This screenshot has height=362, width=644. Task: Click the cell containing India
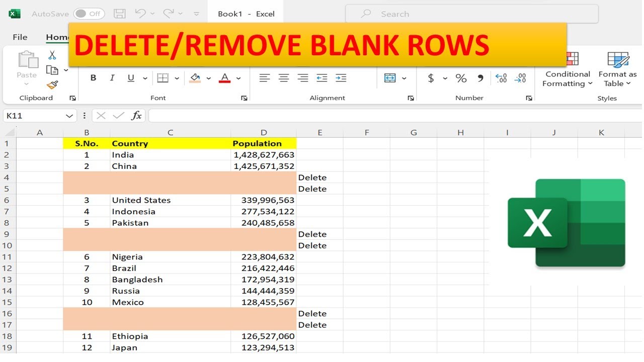(171, 155)
